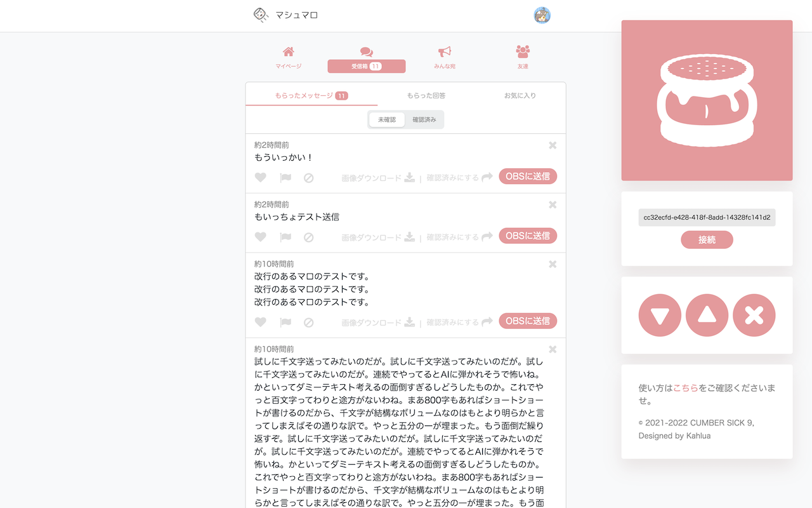Open みんな宛 via the megaphone icon

tap(444, 52)
